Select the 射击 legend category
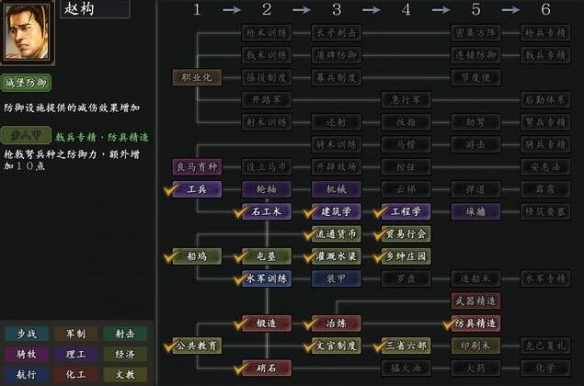The width and height of the screenshot is (584, 386). click(x=125, y=334)
